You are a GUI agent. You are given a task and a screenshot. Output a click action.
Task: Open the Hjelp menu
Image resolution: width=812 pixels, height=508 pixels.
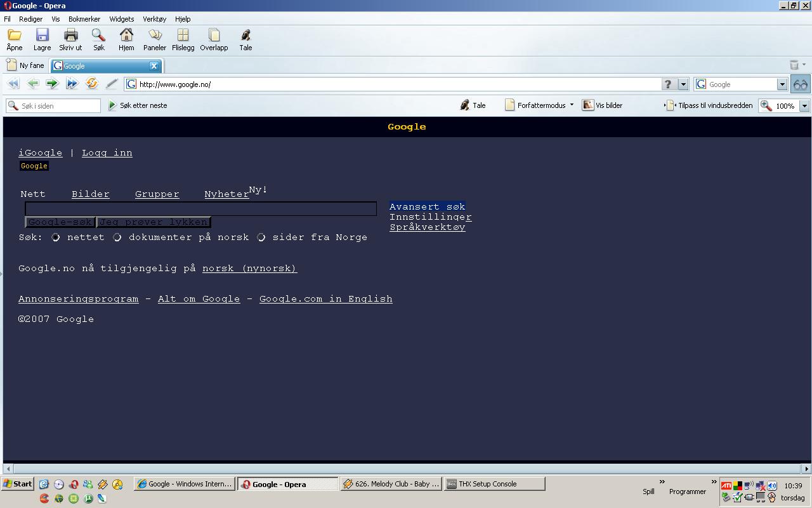(182, 19)
